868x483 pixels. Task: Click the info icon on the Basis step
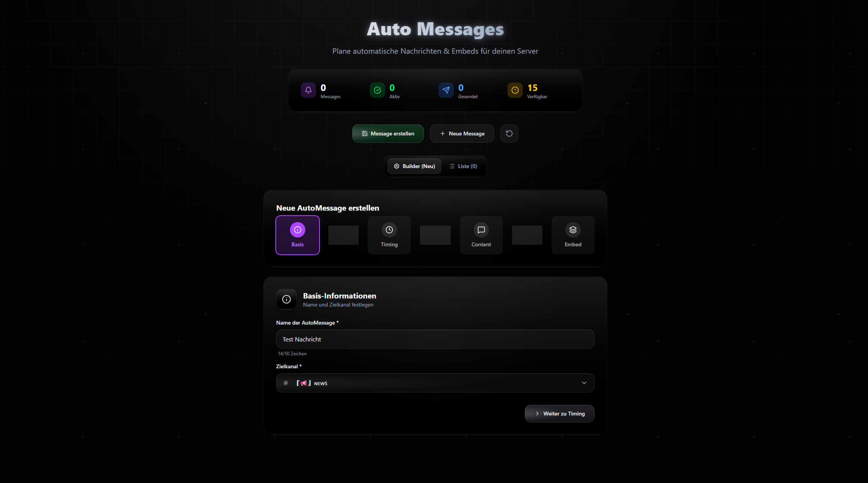[297, 230]
